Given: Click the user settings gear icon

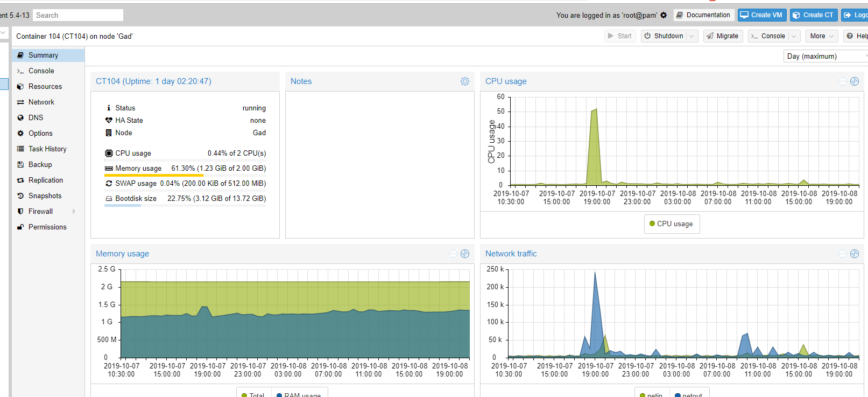Looking at the screenshot, I should pos(664,15).
